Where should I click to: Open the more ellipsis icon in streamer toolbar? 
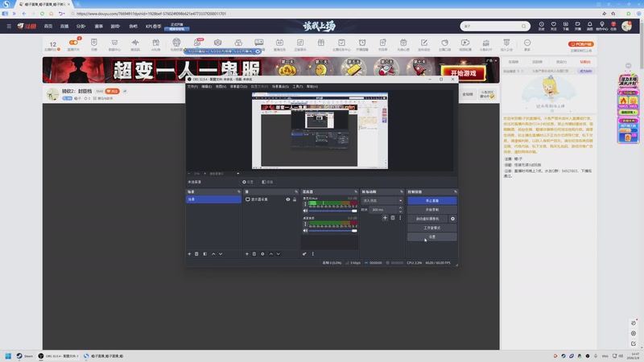527,43
